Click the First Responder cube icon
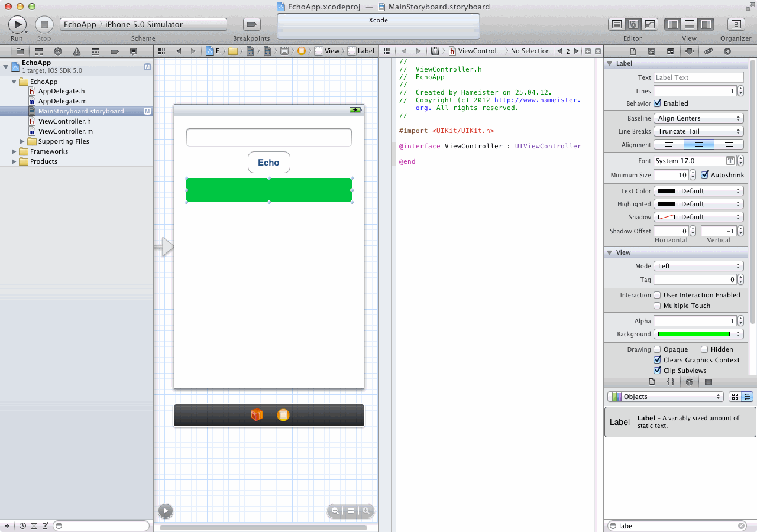The image size is (757, 532). (x=257, y=415)
